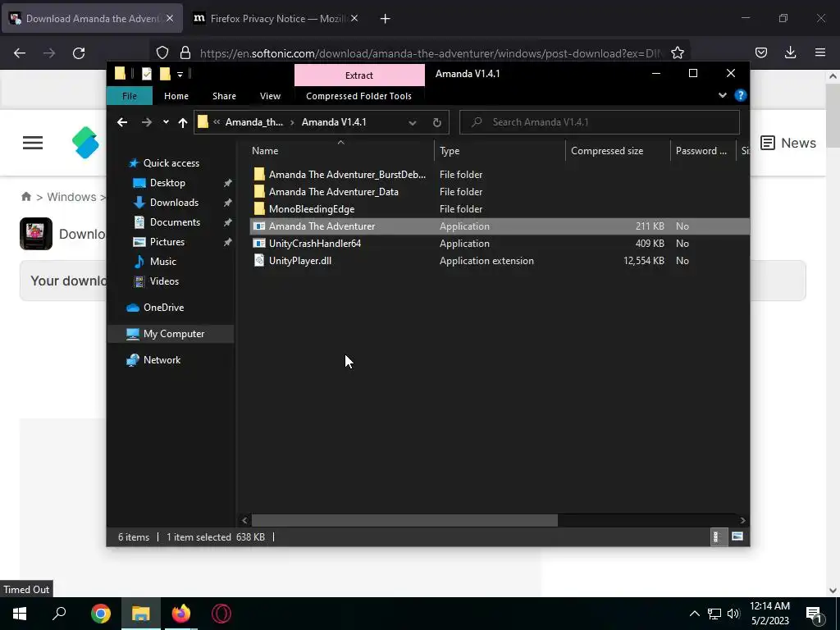Switch to Large icons view layout

tap(737, 536)
